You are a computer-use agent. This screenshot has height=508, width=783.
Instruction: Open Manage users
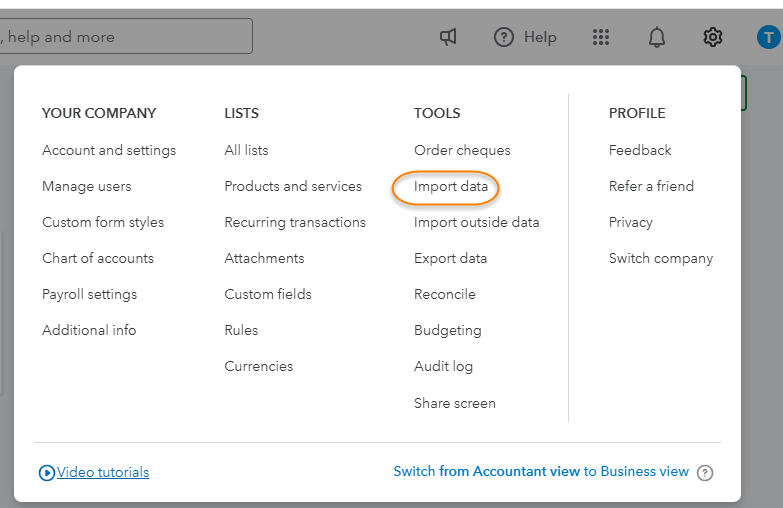pyautogui.click(x=87, y=186)
